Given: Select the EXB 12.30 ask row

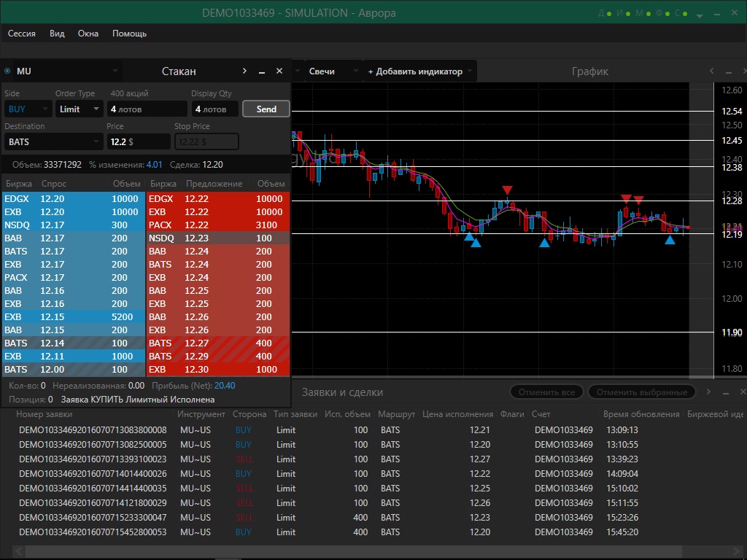Looking at the screenshot, I should tap(218, 370).
